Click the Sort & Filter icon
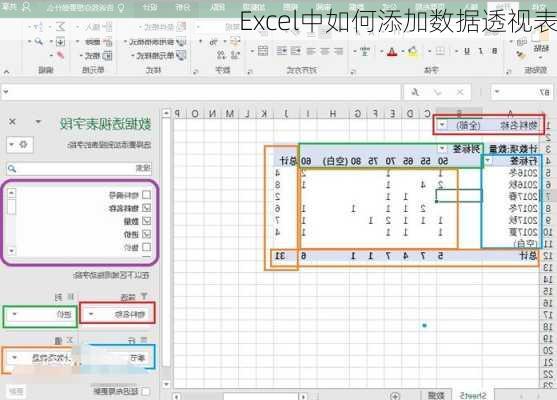The height and width of the screenshot is (400, 557). pyautogui.click(x=40, y=26)
